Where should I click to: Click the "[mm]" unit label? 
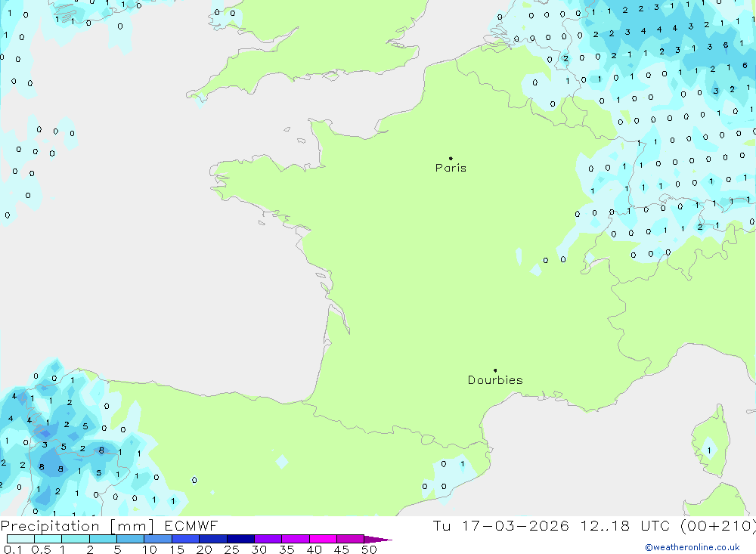click(x=132, y=526)
